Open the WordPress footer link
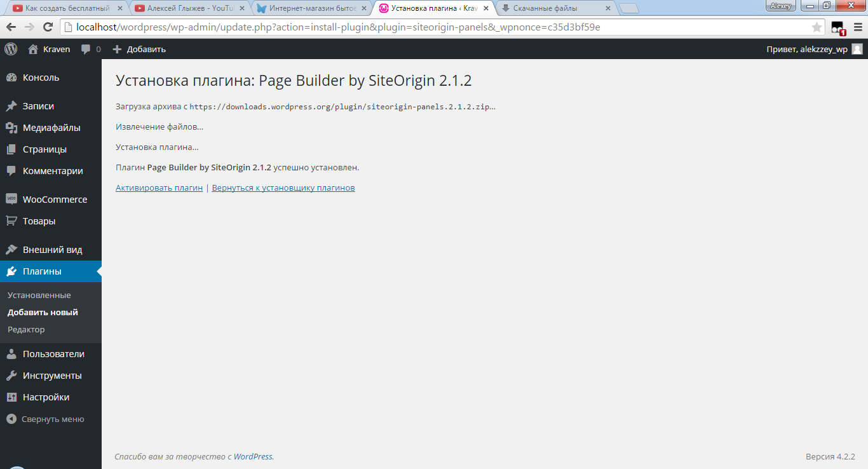 [253, 456]
